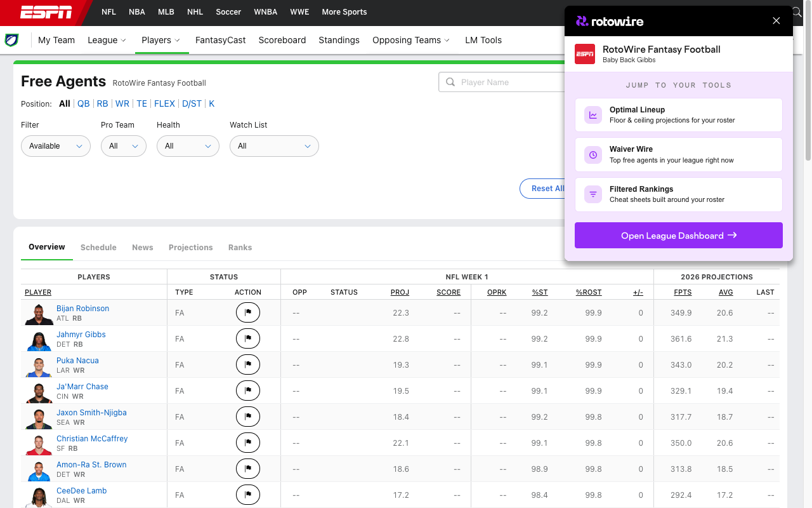
Task: Click the RotoWire logo in popup
Action: [x=610, y=21]
